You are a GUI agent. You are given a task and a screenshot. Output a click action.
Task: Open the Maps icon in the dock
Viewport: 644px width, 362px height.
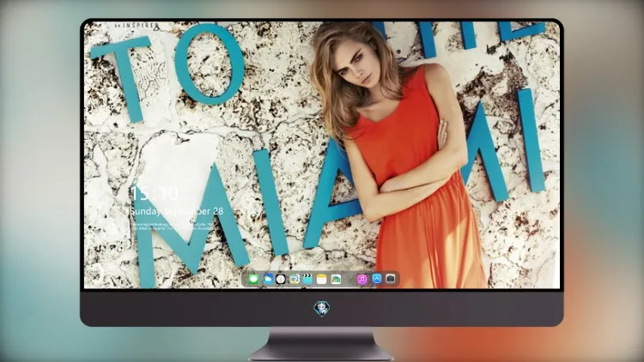(294, 279)
